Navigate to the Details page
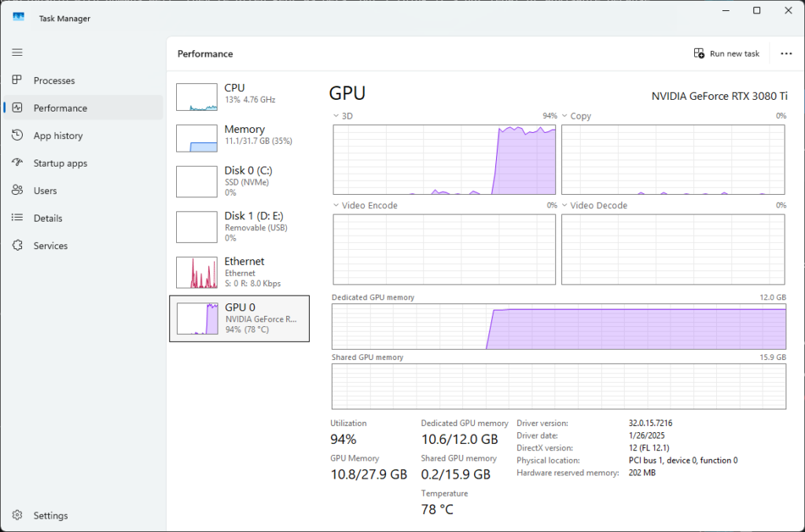 (48, 218)
